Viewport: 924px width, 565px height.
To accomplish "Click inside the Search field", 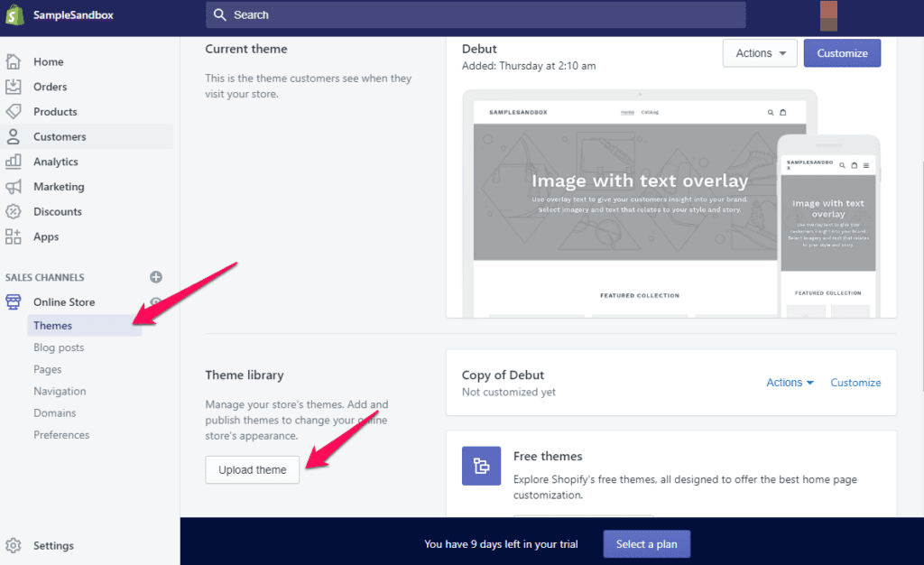I will tap(476, 14).
